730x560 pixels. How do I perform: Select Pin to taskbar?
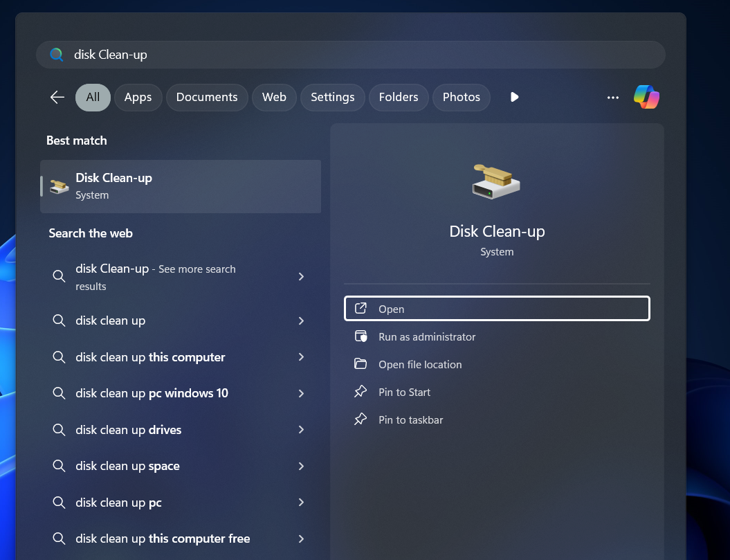pyautogui.click(x=497, y=419)
